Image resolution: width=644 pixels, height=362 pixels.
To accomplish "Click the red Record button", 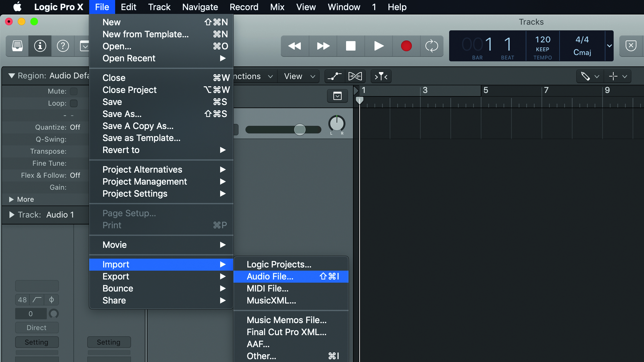I will pos(406,46).
